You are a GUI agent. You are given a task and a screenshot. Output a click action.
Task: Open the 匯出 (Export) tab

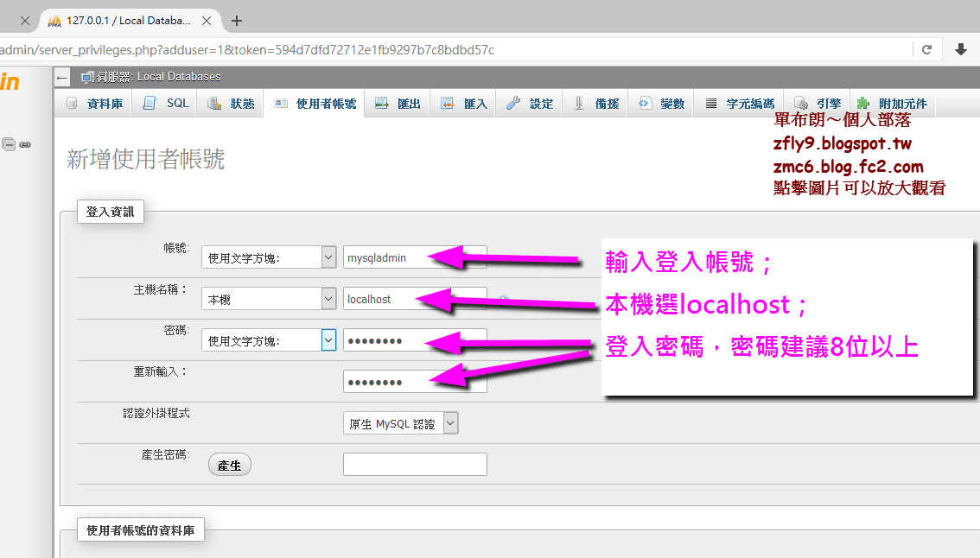click(x=398, y=103)
